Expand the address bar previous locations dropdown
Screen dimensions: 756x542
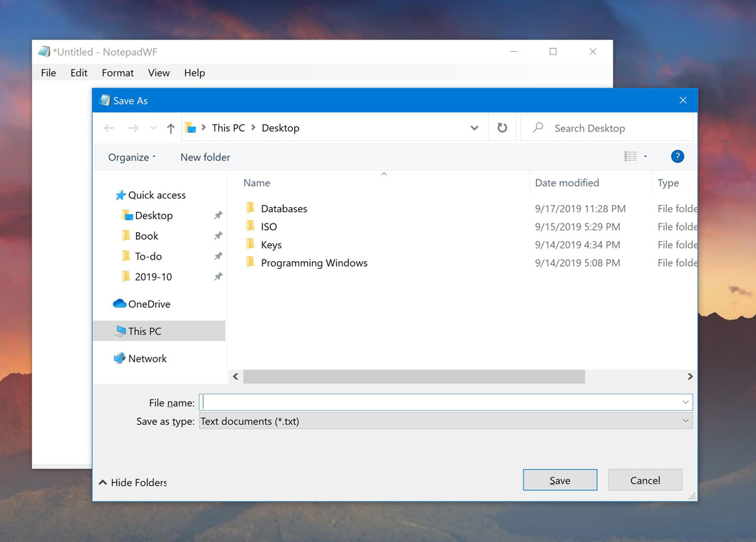click(x=474, y=128)
